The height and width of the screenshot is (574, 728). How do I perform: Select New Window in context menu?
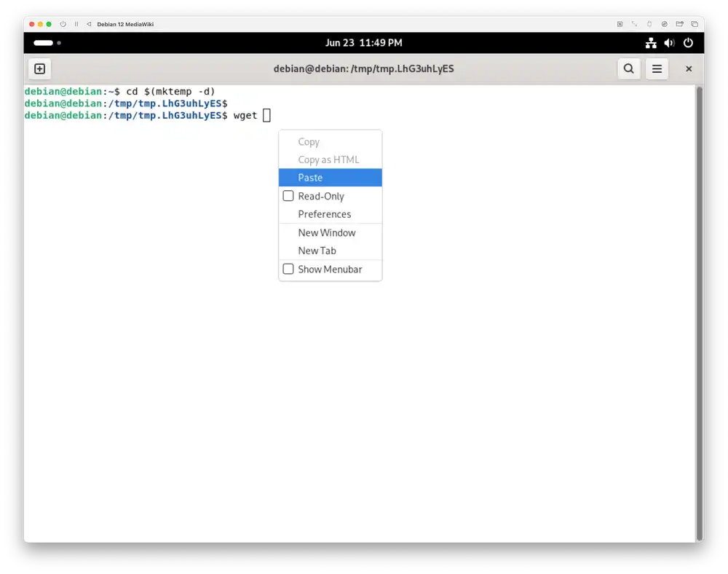pos(330,232)
